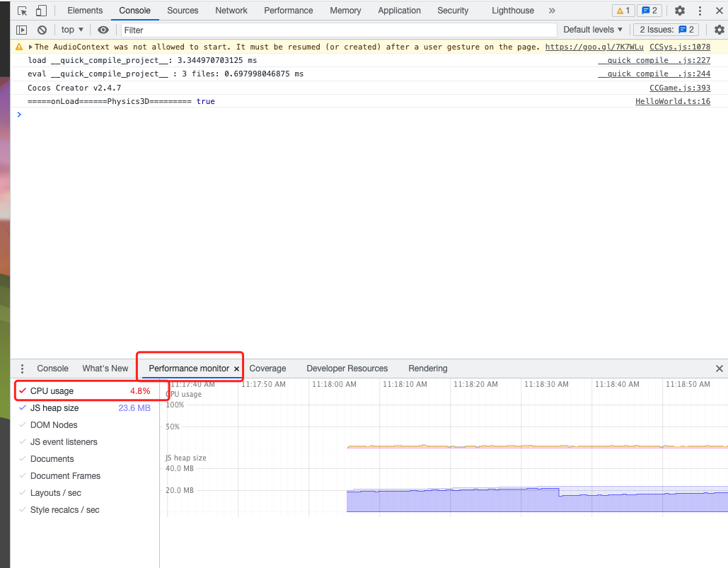Screen dimensions: 728x568
Task: Open more DevTools tabs chevron
Action: tap(552, 11)
